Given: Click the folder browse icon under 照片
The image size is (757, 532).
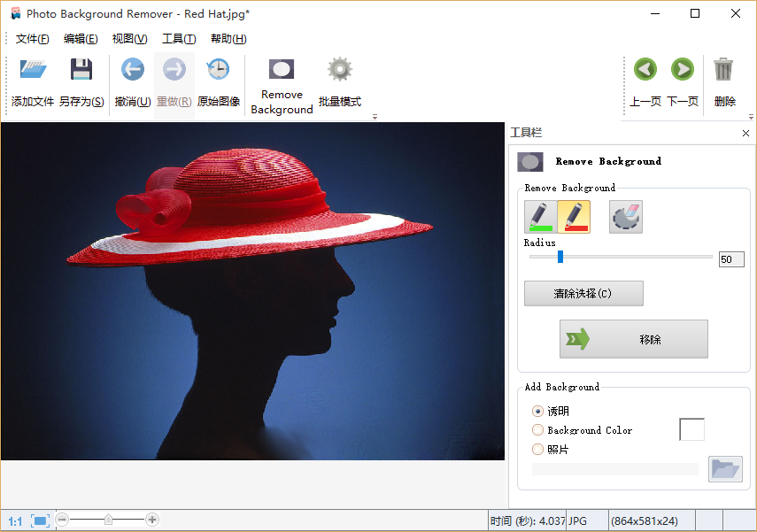Looking at the screenshot, I should (x=725, y=469).
